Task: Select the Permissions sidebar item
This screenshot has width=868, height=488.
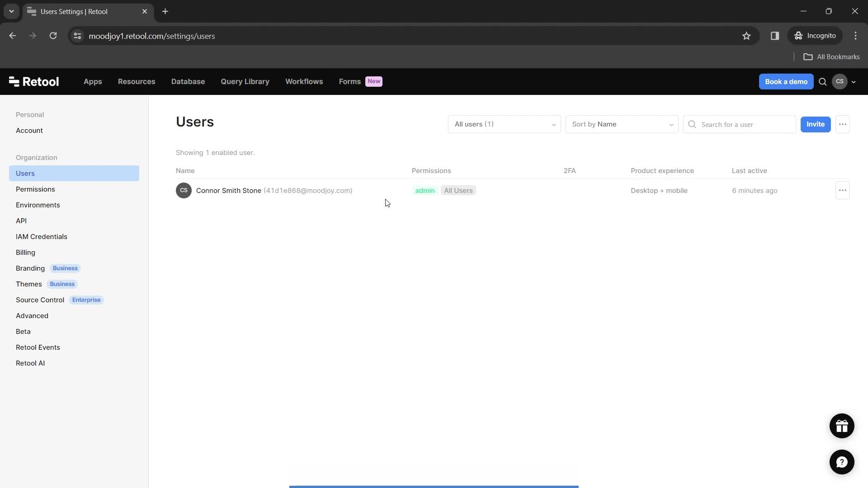Action: click(x=35, y=189)
